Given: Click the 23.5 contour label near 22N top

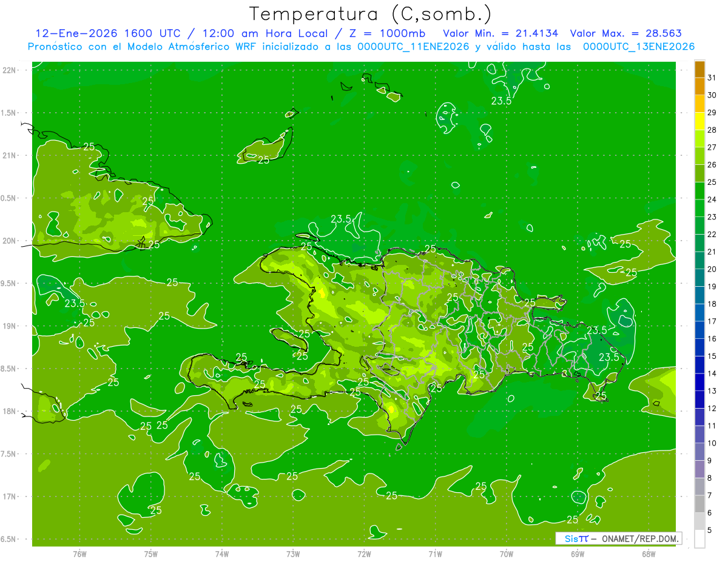Looking at the screenshot, I should click(x=501, y=101).
